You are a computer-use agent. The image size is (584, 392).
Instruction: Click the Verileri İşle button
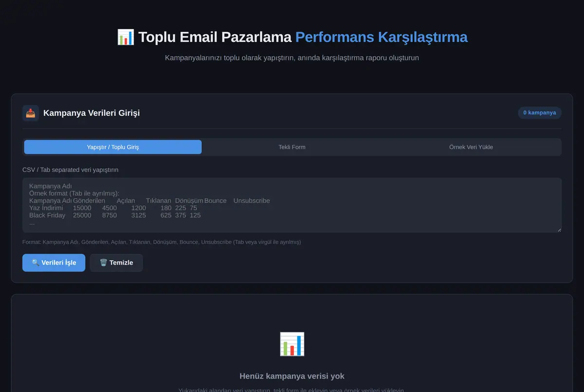pyautogui.click(x=54, y=263)
